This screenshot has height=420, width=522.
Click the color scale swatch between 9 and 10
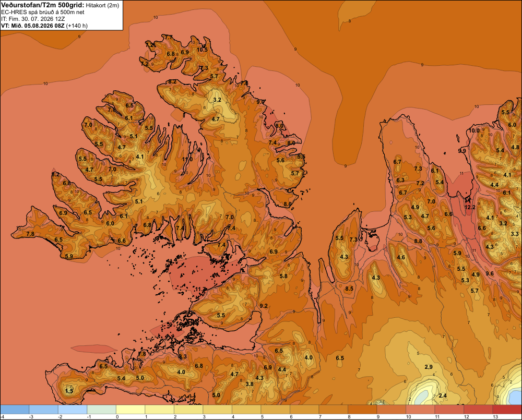[391, 410]
